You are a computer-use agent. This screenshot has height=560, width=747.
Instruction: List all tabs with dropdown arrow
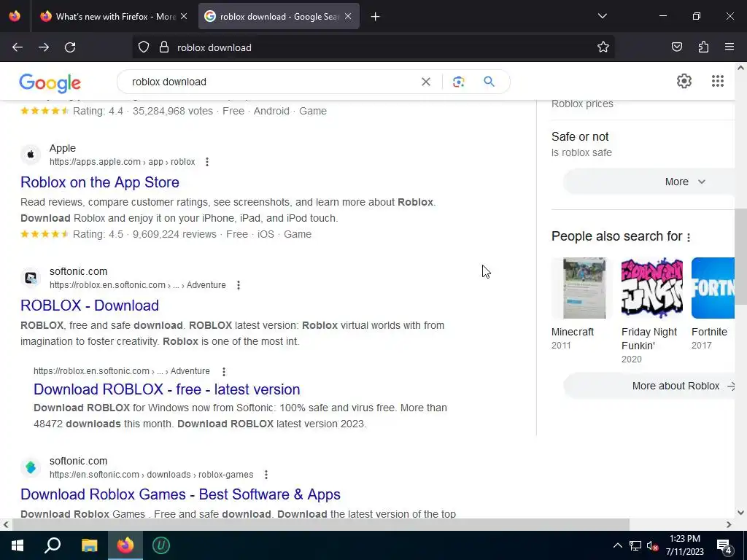coord(602,16)
